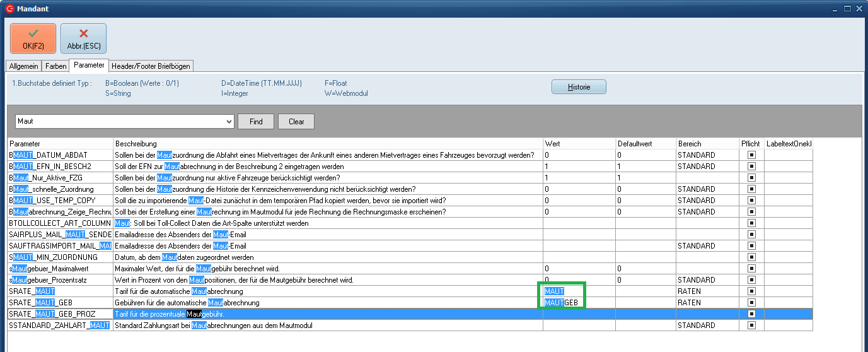Click the Abbr.(ESC) red X button
Screen dimensions: 868x352
pyautogui.click(x=83, y=38)
